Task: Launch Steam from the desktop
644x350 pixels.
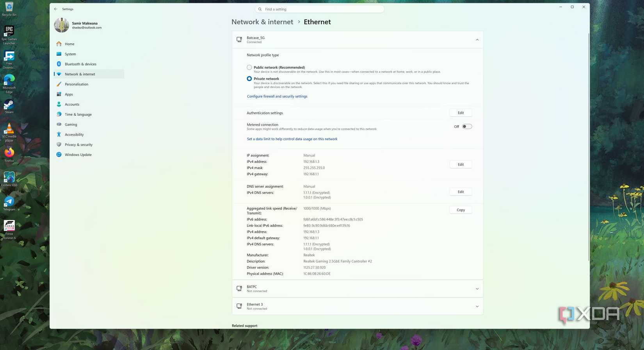Action: click(9, 107)
